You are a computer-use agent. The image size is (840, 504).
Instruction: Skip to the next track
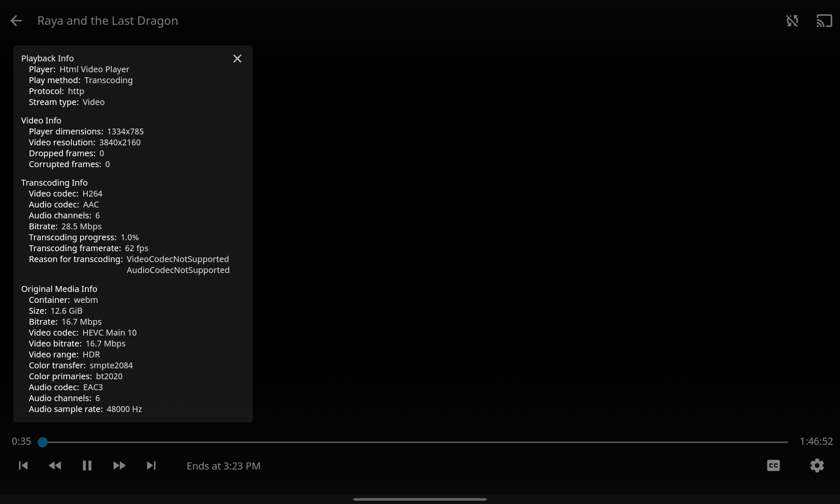pos(151,465)
